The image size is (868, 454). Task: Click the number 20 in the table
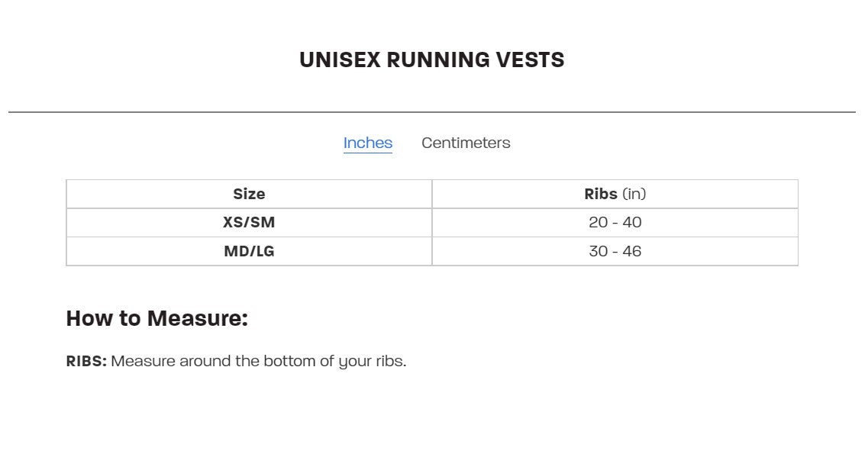point(598,223)
